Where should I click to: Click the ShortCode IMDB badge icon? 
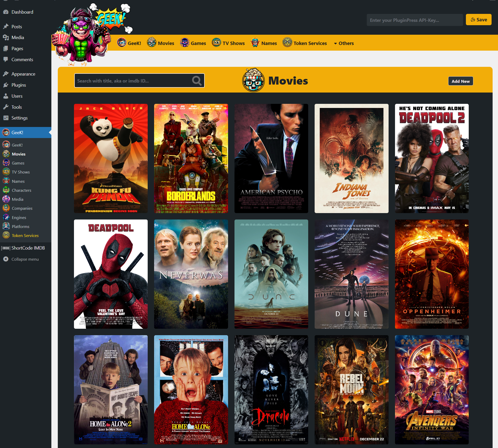point(6,248)
